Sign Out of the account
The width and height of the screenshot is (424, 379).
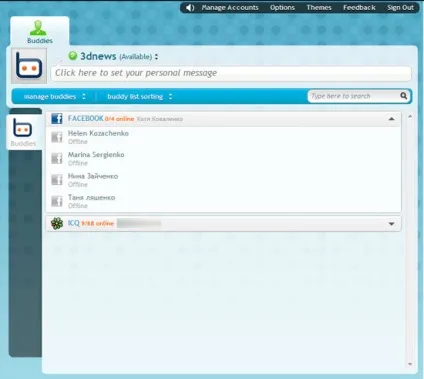pyautogui.click(x=400, y=8)
